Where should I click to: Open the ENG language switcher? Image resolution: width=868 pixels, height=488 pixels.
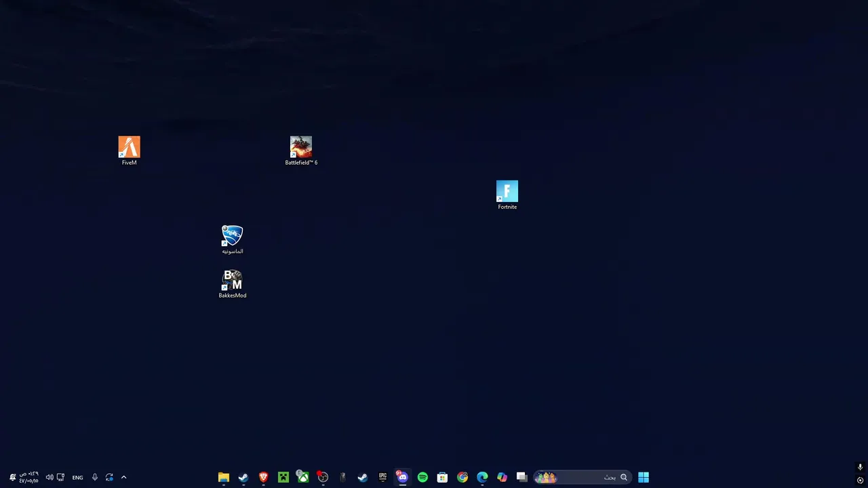click(78, 477)
